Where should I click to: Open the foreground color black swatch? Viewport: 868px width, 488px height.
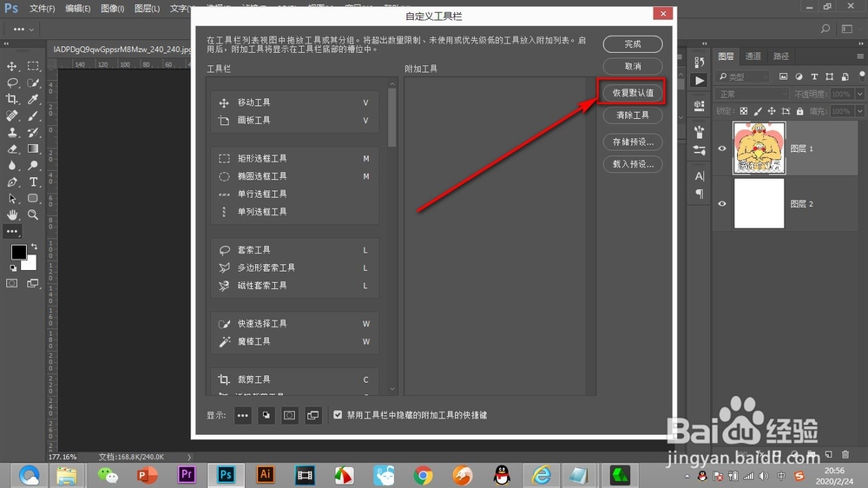pyautogui.click(x=17, y=251)
